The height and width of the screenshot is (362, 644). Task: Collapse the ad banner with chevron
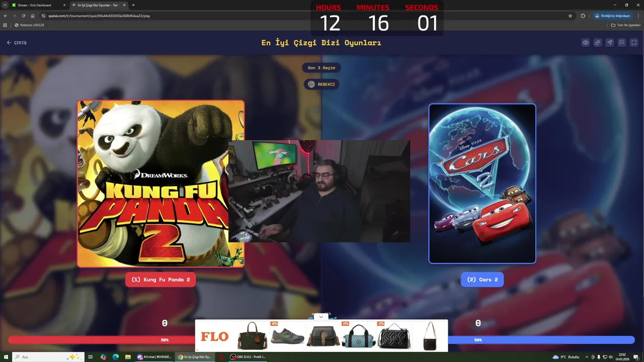click(x=321, y=317)
